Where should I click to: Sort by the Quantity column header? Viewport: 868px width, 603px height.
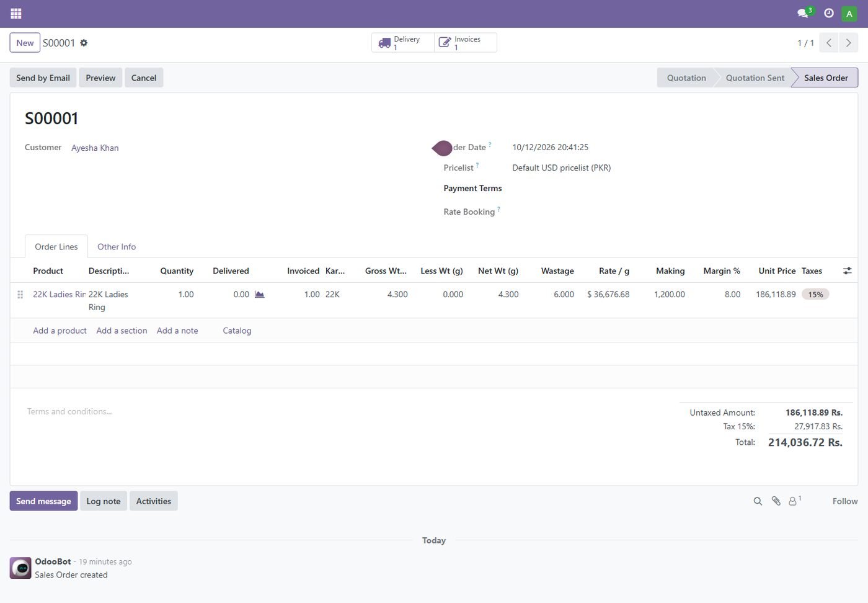tap(177, 270)
